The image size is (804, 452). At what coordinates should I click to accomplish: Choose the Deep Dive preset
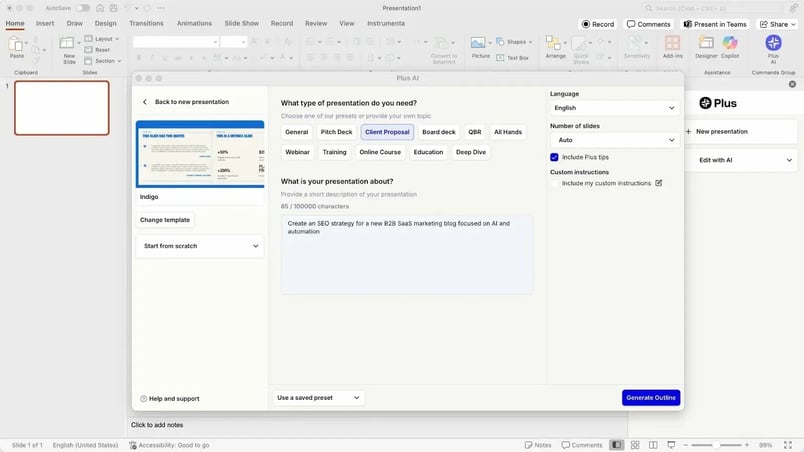click(x=471, y=152)
